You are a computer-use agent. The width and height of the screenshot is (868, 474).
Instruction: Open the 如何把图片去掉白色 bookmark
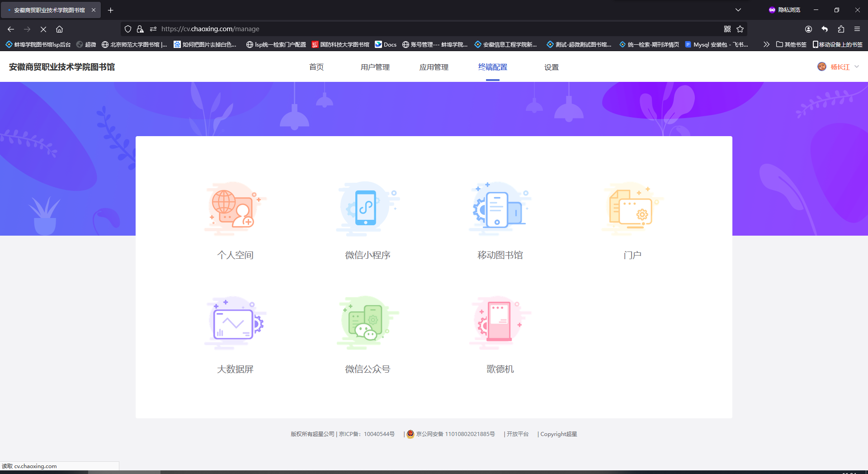click(x=205, y=44)
